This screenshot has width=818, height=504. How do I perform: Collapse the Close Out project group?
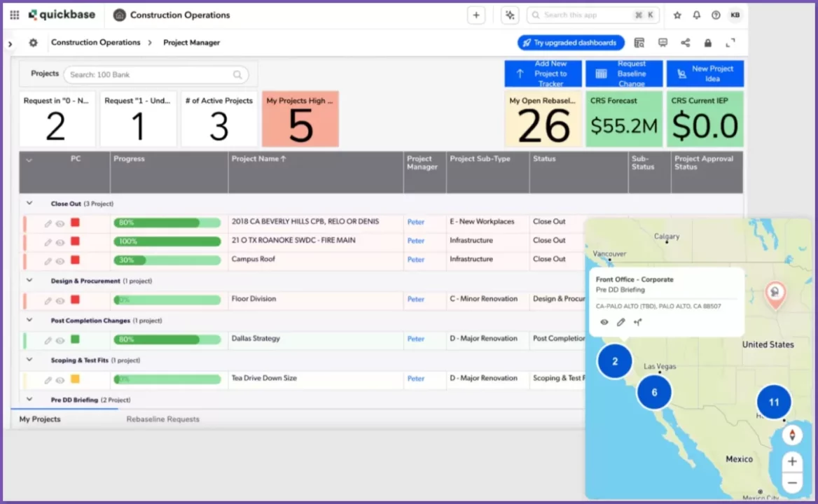(29, 203)
